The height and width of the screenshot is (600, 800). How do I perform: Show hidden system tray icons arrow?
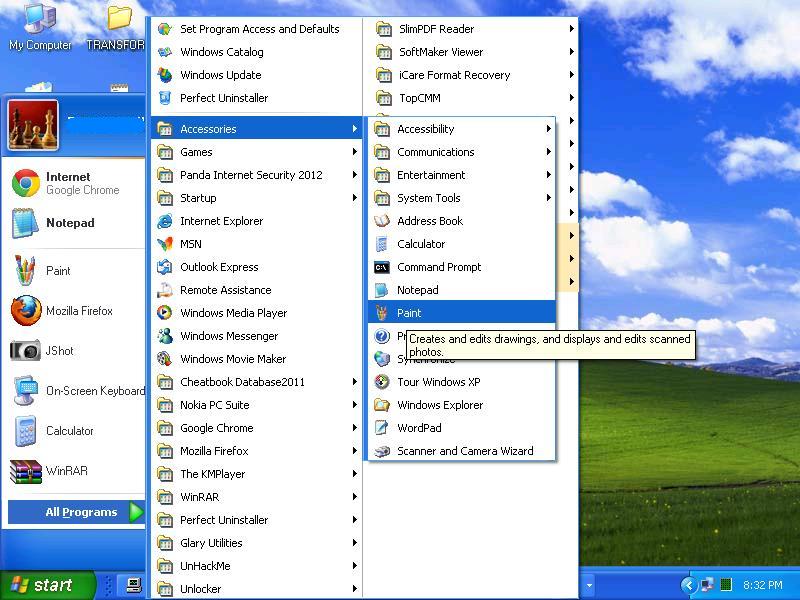point(688,585)
